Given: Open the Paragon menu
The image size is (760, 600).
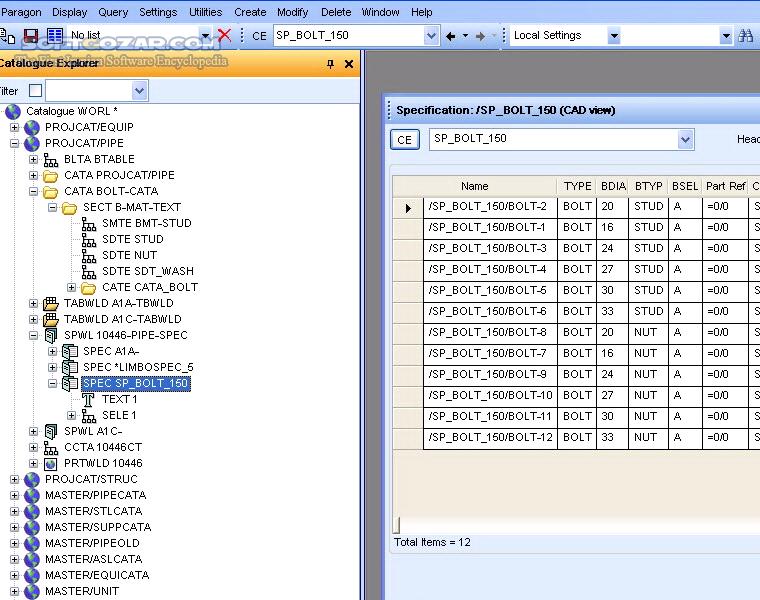Looking at the screenshot, I should pos(21,12).
